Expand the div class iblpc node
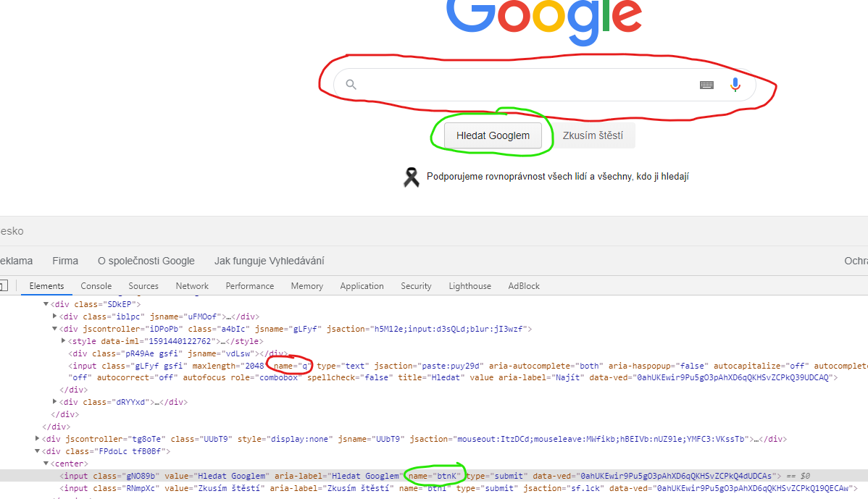Screen dimensions: 868x499 (55, 316)
